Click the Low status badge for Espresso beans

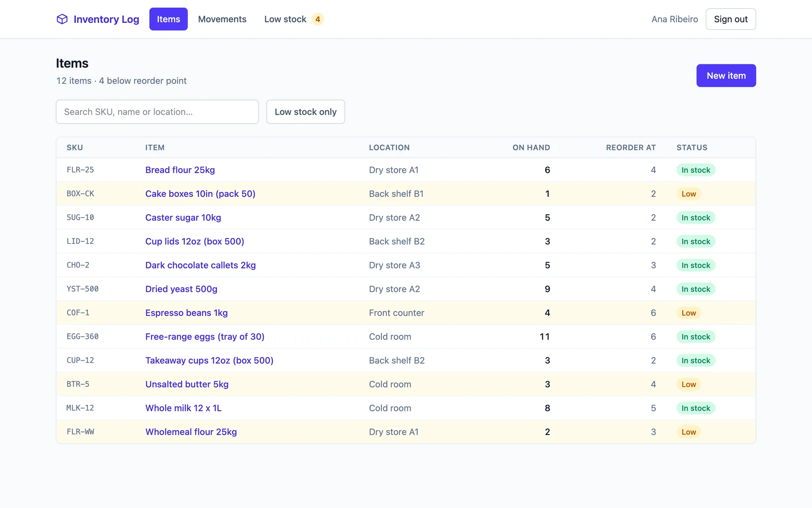pos(689,313)
